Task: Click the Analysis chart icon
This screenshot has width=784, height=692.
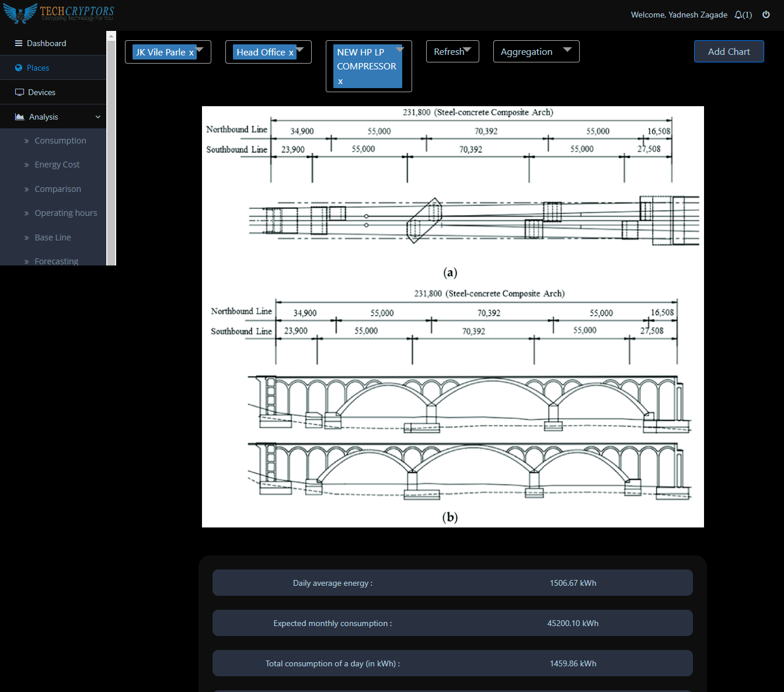Action: click(19, 117)
